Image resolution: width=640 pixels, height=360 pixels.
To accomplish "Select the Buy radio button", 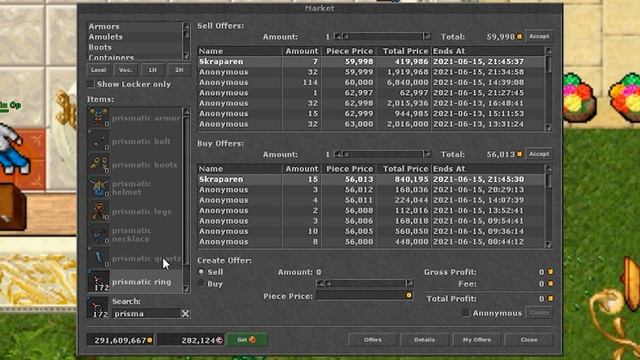I will tap(201, 283).
